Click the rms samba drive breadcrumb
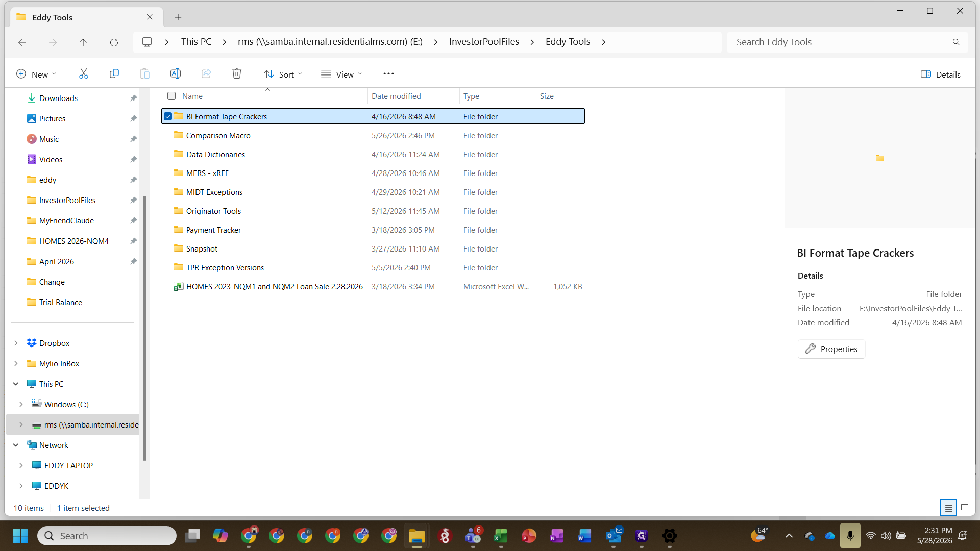980x551 pixels. pos(330,42)
